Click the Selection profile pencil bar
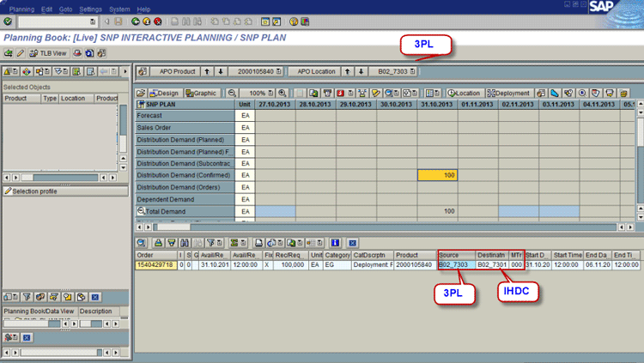This screenshot has width=644, height=363. [x=66, y=191]
